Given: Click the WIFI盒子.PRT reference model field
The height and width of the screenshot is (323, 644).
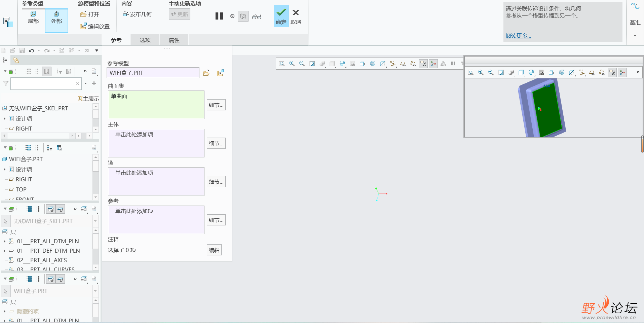Looking at the screenshot, I should (x=153, y=73).
